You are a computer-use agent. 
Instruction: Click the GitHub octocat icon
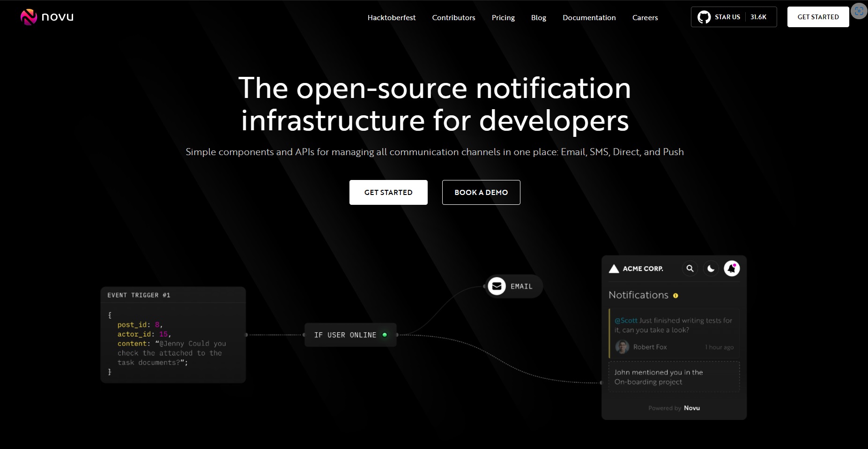pos(704,17)
